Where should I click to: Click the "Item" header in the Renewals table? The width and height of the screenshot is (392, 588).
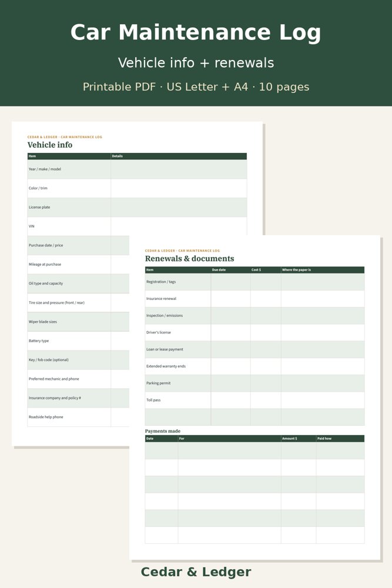150,270
